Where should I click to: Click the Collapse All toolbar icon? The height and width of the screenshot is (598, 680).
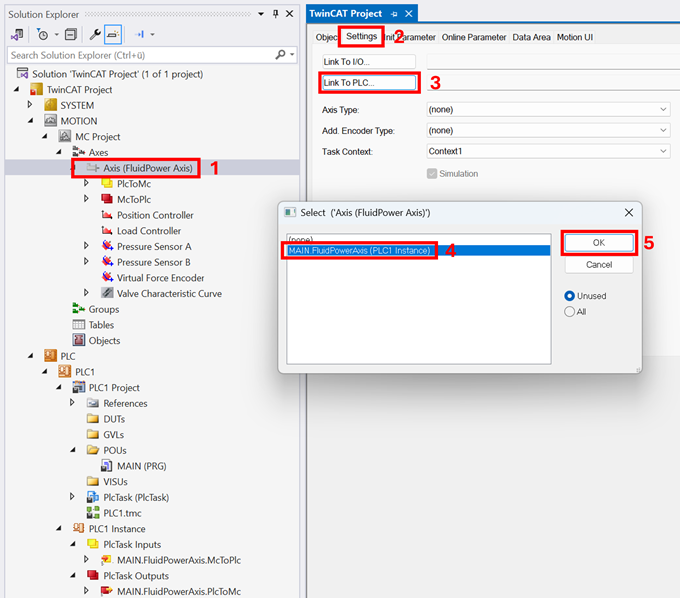tap(70, 34)
